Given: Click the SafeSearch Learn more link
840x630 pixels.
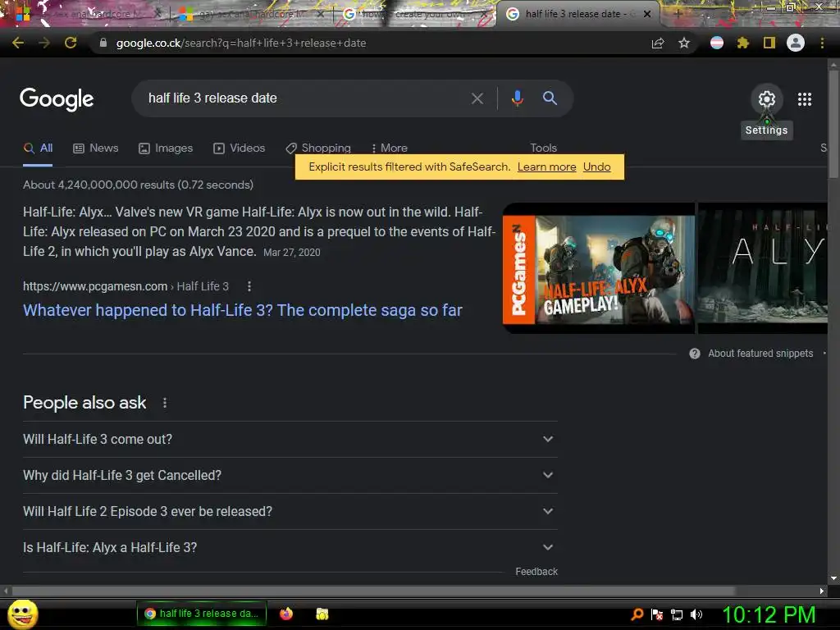Looking at the screenshot, I should click(546, 167).
